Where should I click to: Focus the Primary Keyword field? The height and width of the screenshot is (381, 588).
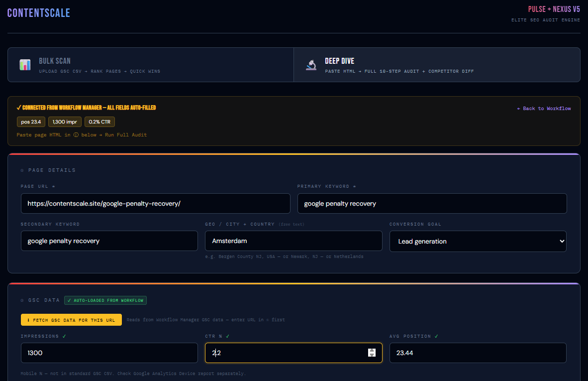tap(432, 203)
